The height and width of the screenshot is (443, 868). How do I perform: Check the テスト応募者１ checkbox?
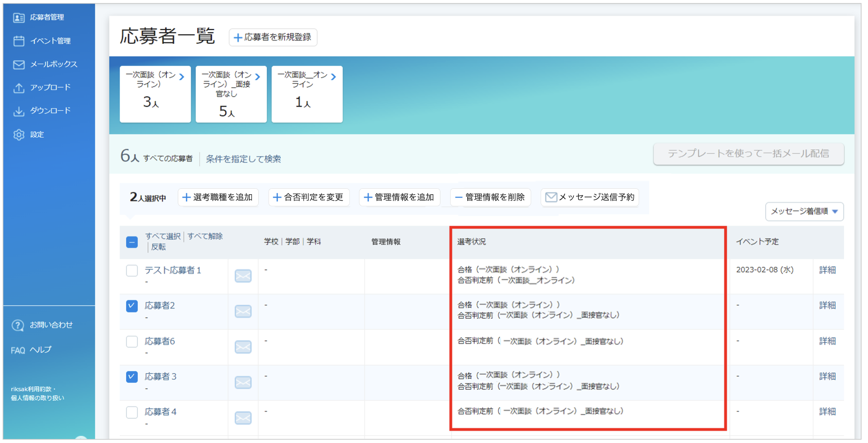(132, 270)
